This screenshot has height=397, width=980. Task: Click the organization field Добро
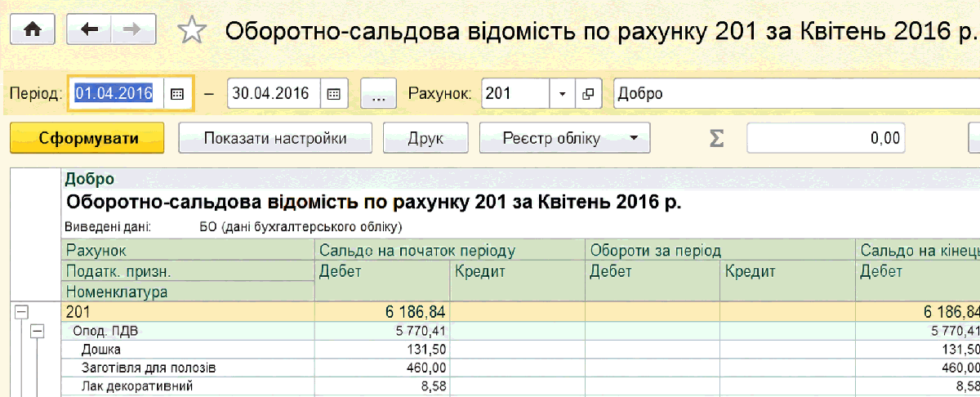[x=796, y=94]
